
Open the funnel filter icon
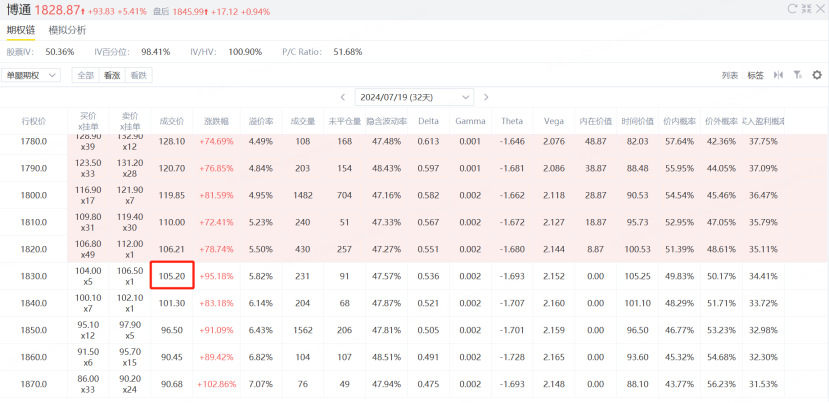coord(798,75)
